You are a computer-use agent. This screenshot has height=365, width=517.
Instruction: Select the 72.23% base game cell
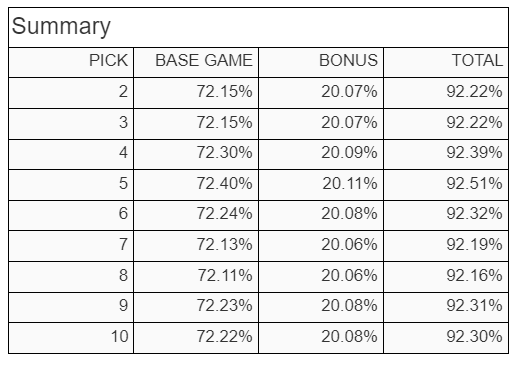click(x=196, y=307)
